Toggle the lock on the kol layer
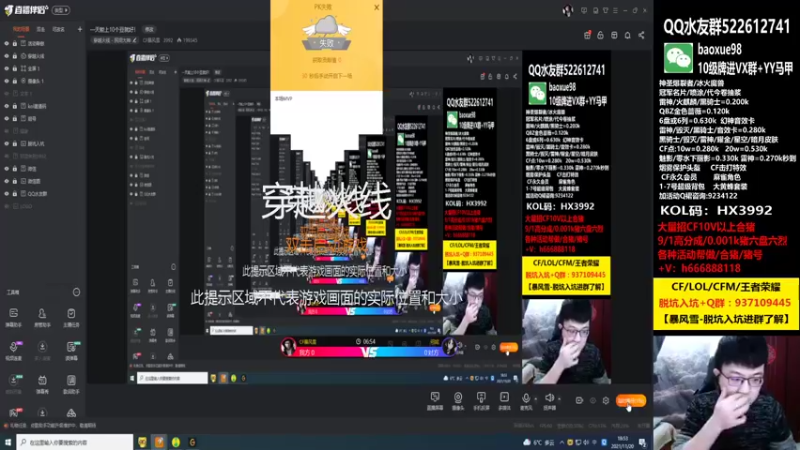The image size is (800, 450). coord(15,106)
